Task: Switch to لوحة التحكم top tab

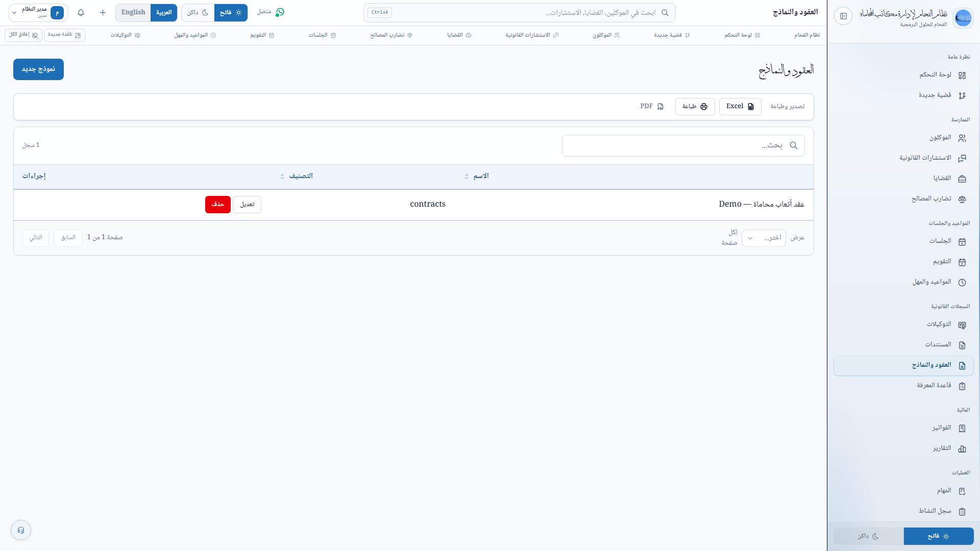Action: point(742,35)
